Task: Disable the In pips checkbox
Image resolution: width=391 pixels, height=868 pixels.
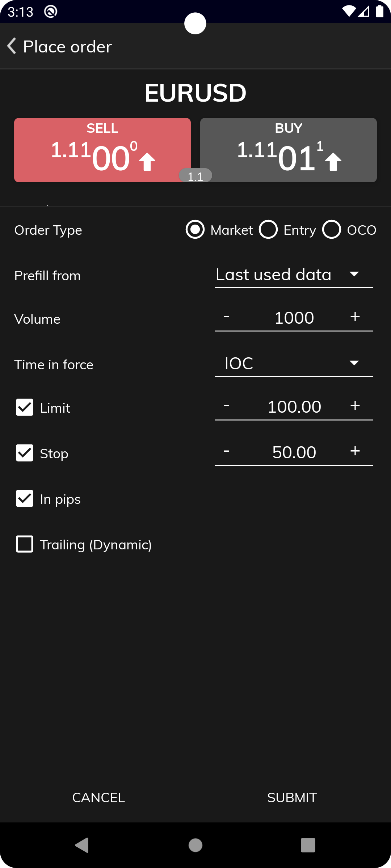Action: pos(25,498)
